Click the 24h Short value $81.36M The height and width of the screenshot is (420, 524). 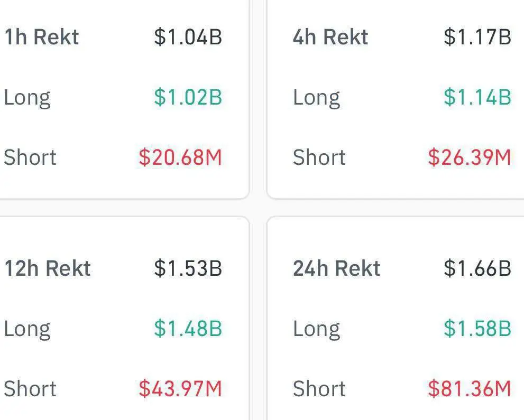click(470, 389)
